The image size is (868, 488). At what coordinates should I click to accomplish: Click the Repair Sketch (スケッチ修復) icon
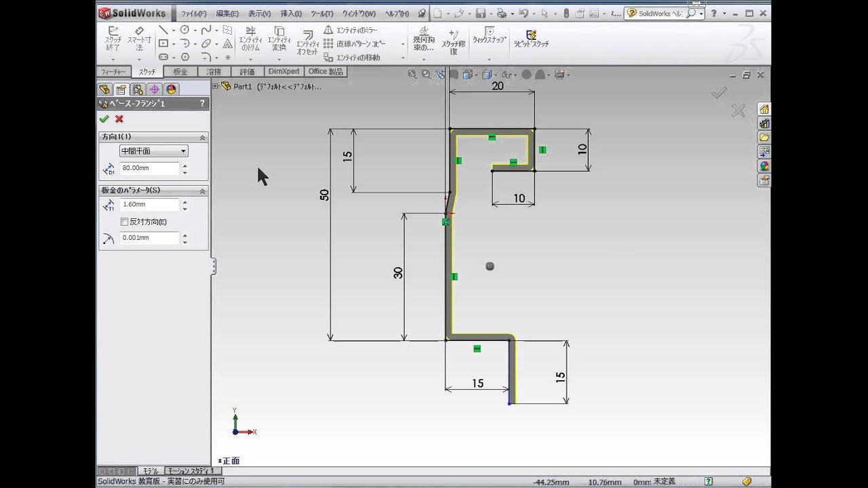point(453,42)
